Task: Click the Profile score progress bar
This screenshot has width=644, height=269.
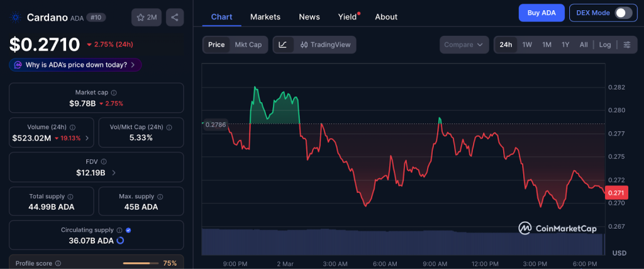Action: (x=141, y=263)
